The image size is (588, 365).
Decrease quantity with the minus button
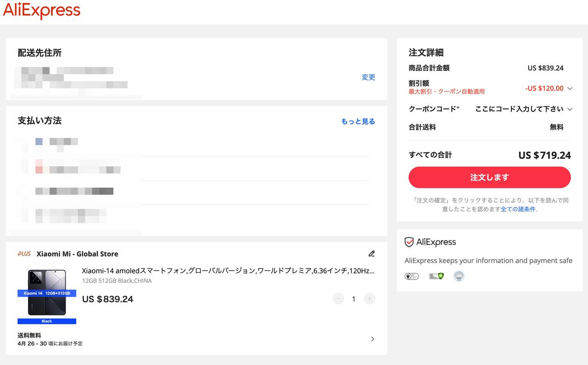(338, 299)
